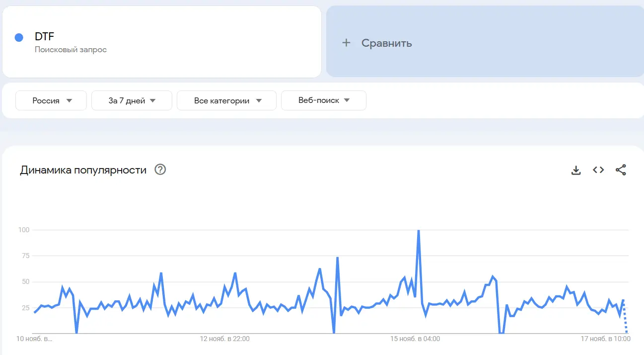Click the Поисковый запрос subtitle
The image size is (644, 355).
71,50
